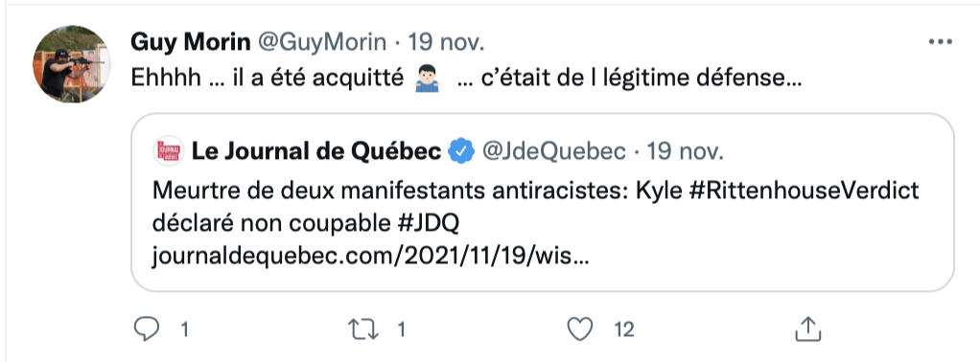
Task: Open Guy Morin's profile picture
Action: pyautogui.click(x=72, y=63)
